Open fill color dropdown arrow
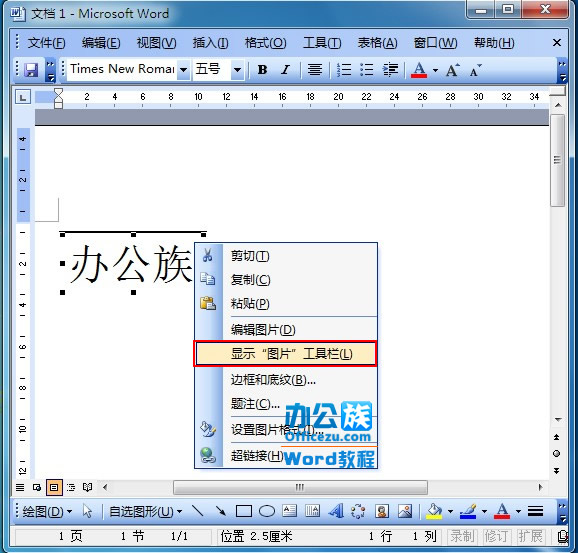 [x=450, y=511]
